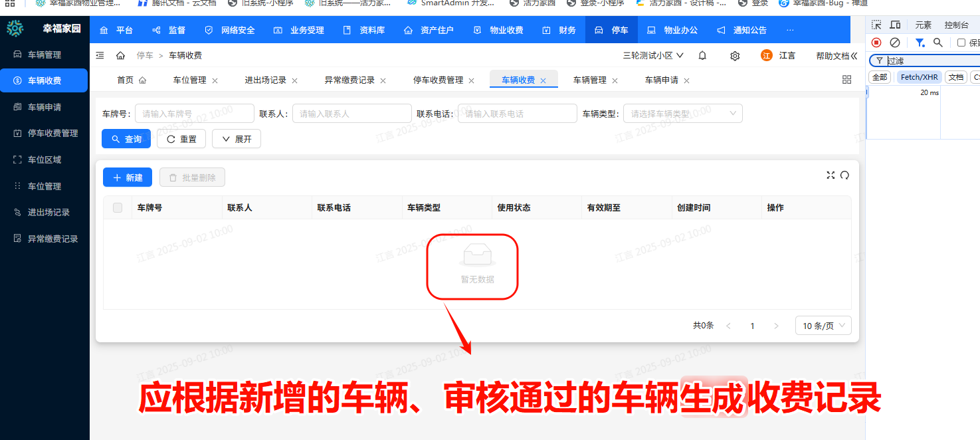This screenshot has height=440, width=980.
Task: Select the Fetch/XHR network filter
Action: pos(920,77)
